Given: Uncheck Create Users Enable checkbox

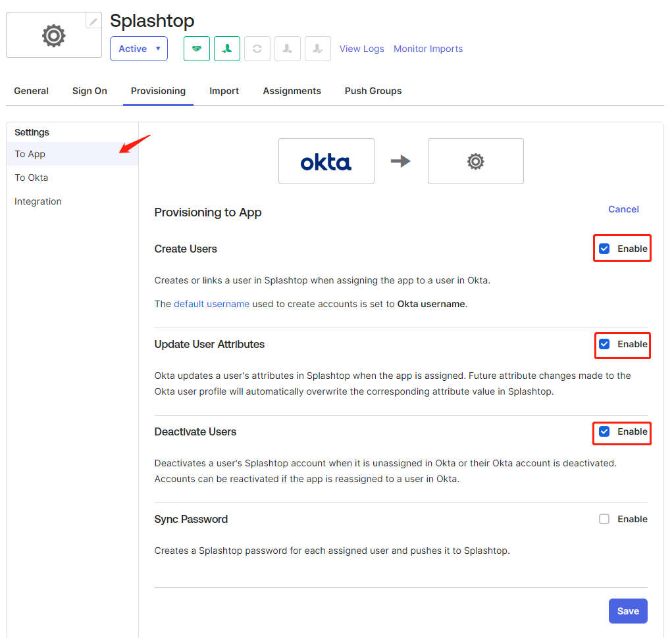Looking at the screenshot, I should (604, 249).
